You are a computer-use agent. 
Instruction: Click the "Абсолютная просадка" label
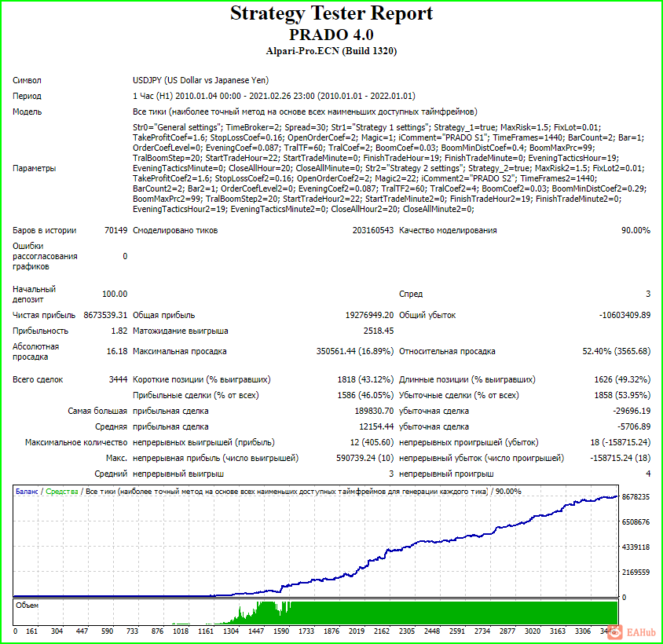click(x=35, y=351)
